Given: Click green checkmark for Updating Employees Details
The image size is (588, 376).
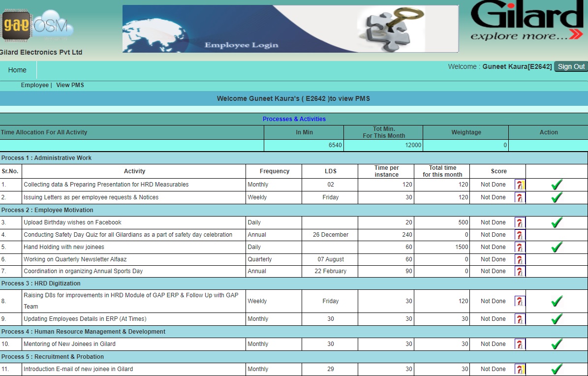Looking at the screenshot, I should coord(557,319).
